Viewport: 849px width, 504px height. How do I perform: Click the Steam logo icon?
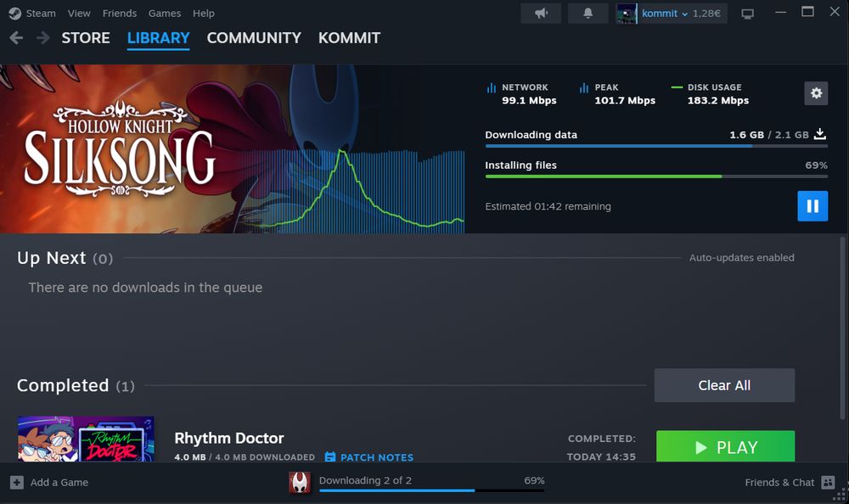click(x=14, y=13)
